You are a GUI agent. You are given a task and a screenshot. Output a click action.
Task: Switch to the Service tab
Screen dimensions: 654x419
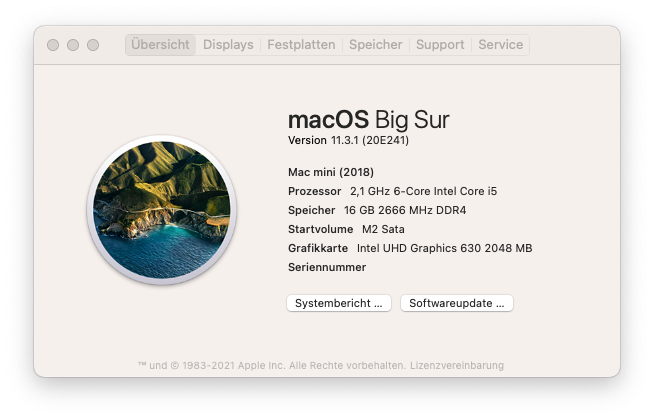[x=501, y=45]
